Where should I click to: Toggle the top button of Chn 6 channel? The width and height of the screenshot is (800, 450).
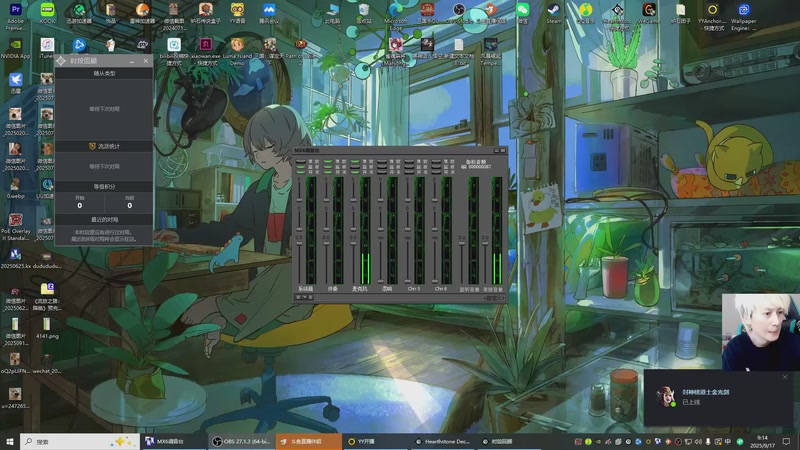pyautogui.click(x=436, y=162)
